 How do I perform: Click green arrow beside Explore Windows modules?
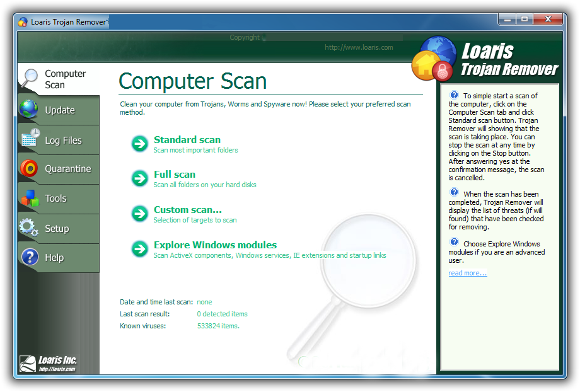click(140, 249)
